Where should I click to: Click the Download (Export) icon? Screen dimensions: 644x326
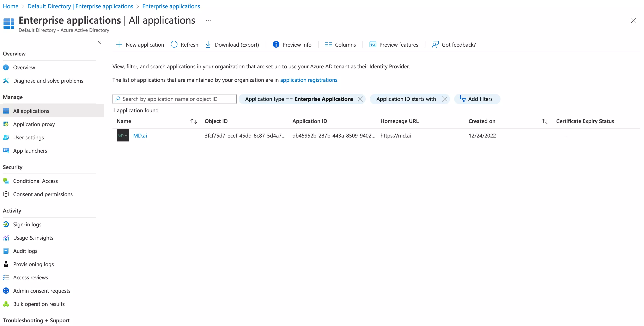(x=208, y=44)
